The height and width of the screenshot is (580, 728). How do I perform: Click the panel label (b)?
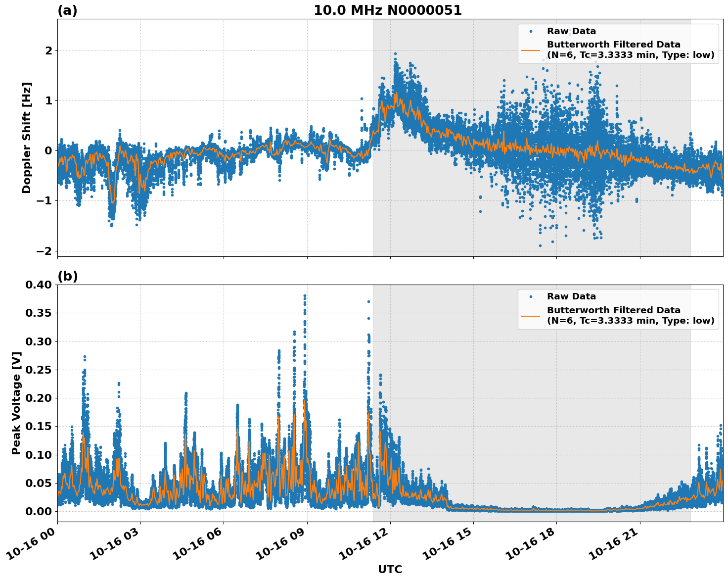[67, 276]
